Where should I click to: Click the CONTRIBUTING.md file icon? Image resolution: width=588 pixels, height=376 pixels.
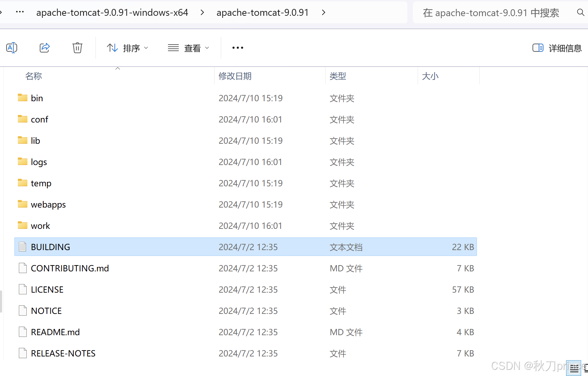coord(23,268)
